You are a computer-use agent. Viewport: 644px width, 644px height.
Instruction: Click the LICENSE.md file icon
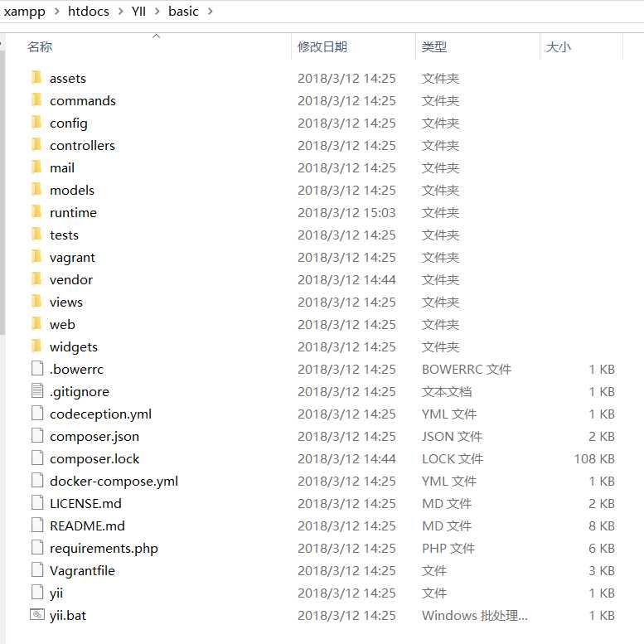click(37, 502)
